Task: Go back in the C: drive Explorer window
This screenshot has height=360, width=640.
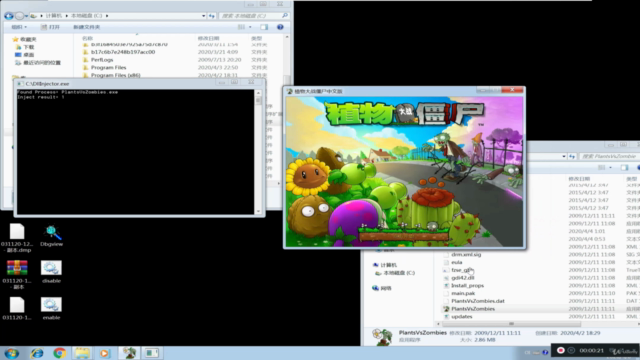Action: (9, 16)
